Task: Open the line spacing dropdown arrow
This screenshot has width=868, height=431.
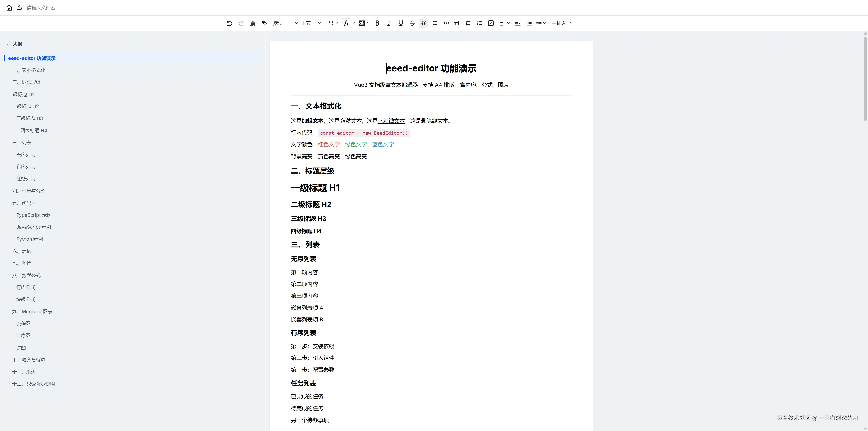Action: coord(544,23)
